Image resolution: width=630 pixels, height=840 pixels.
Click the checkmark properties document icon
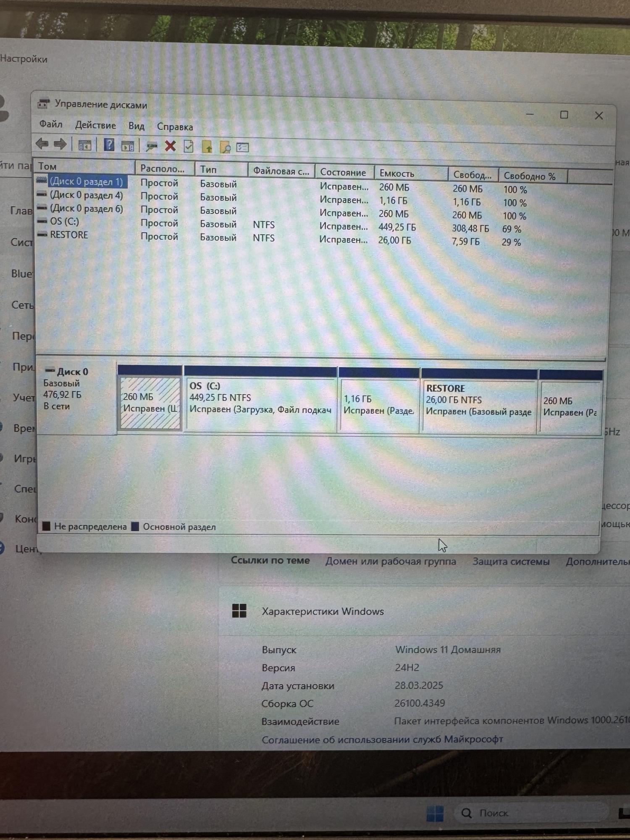point(189,147)
